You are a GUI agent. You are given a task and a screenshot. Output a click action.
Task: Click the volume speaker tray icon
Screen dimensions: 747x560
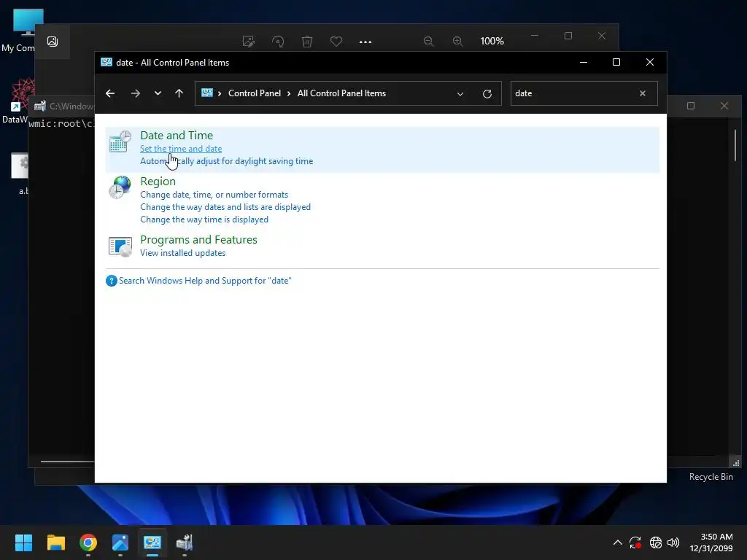pos(673,542)
